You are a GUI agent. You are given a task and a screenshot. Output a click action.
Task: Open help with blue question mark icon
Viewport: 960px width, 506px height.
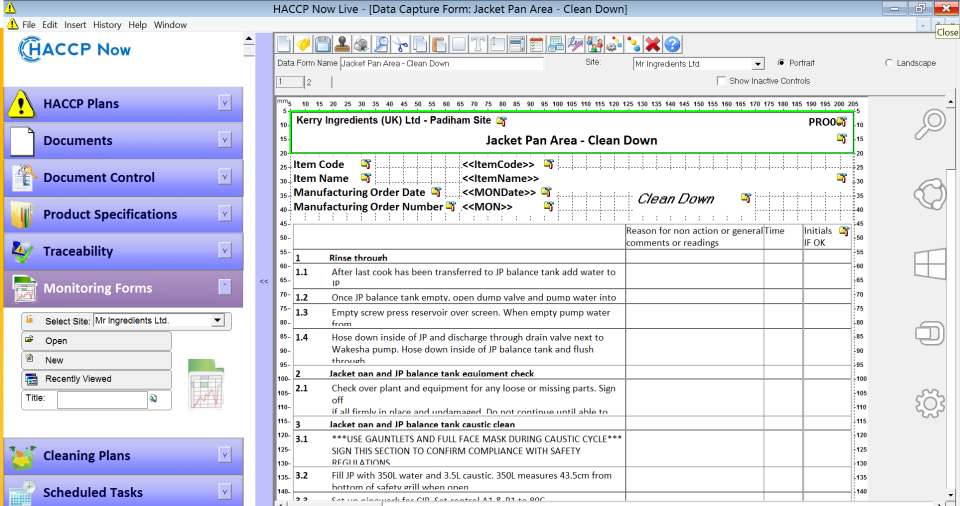[672, 44]
